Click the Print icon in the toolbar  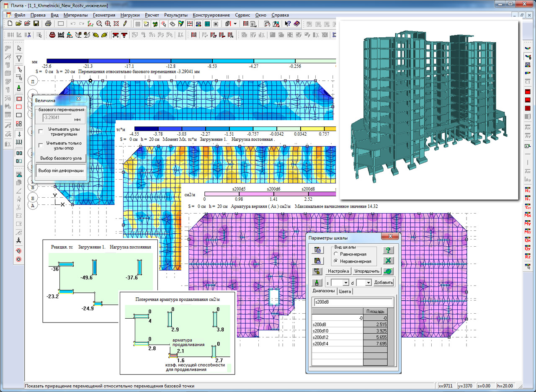coord(48,23)
